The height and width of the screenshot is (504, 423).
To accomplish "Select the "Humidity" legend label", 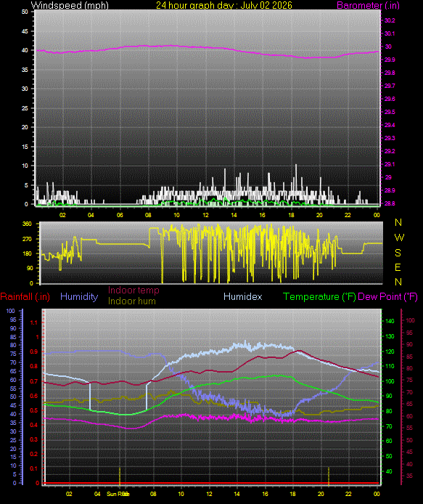I will click(x=79, y=296).
